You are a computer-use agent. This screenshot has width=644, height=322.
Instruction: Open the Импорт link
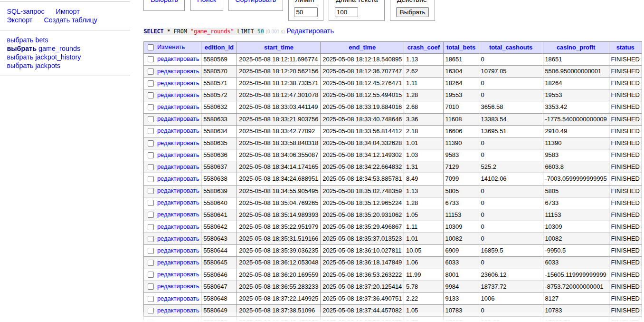67,11
